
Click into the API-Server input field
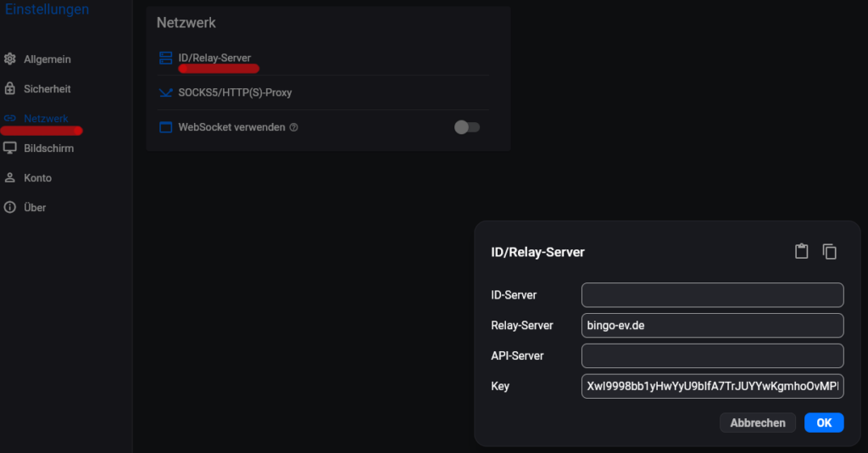coord(712,355)
